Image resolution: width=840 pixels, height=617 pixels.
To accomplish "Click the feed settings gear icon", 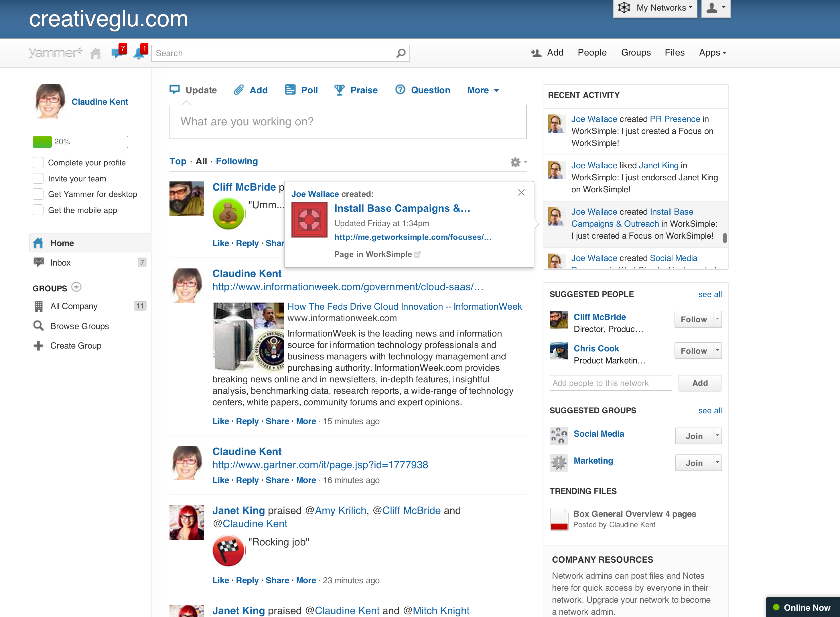I will pyautogui.click(x=516, y=162).
